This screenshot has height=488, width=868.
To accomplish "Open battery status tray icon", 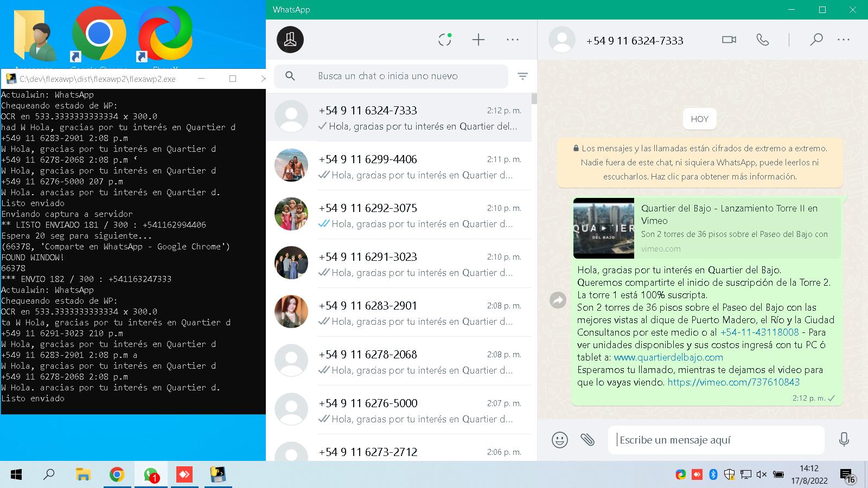I will coord(778,474).
